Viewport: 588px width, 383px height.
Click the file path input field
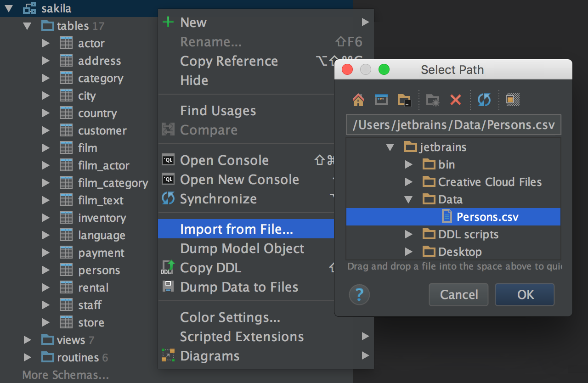point(453,125)
